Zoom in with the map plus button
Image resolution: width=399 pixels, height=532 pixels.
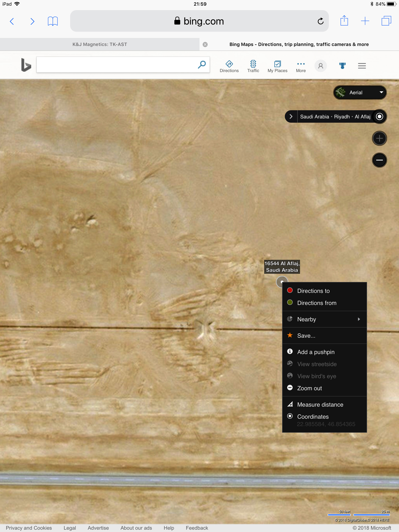[379, 138]
